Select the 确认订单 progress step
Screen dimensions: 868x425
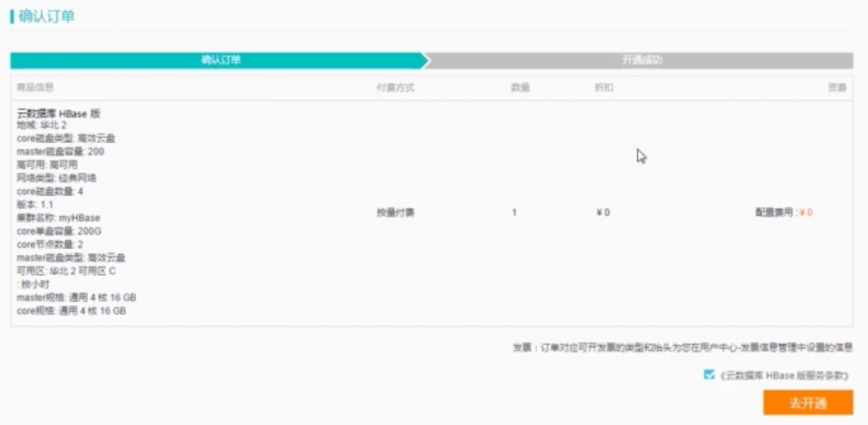[221, 61]
